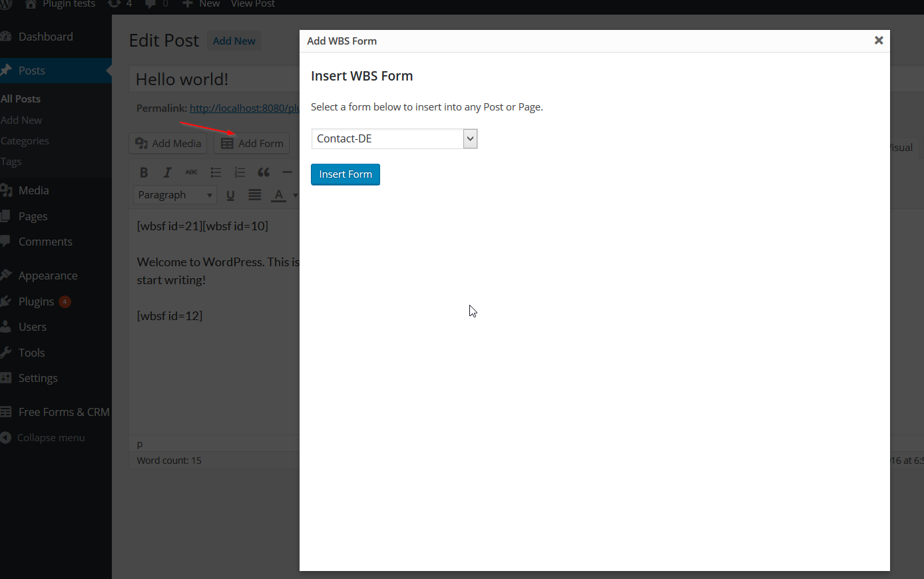Screen dimensions: 924x579
Task: Click the Plugins update count badge
Action: pyautogui.click(x=65, y=301)
